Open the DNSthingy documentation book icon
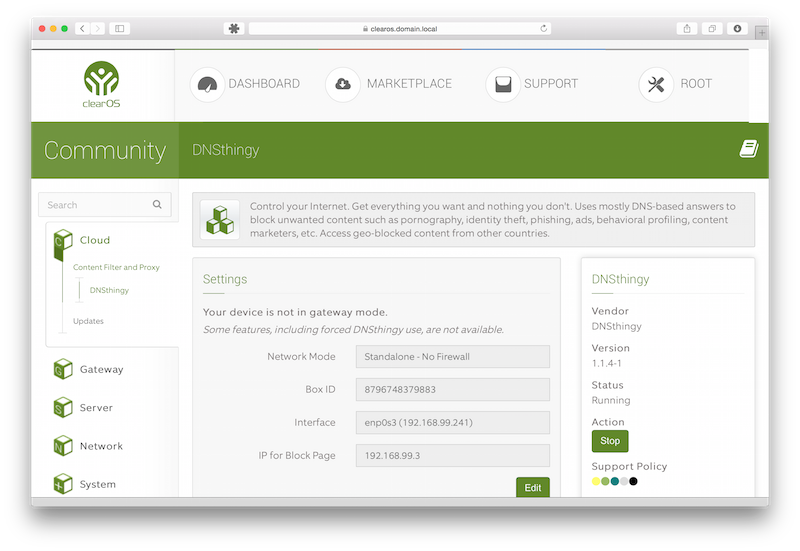 (x=749, y=149)
